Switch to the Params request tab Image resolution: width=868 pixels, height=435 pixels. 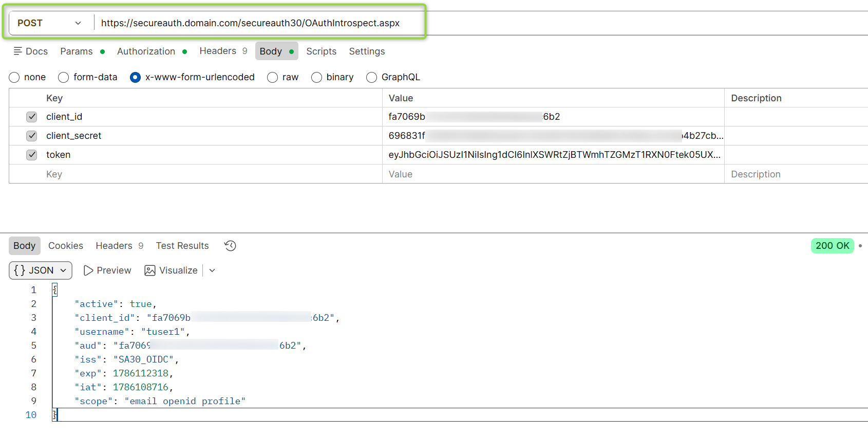tap(82, 51)
